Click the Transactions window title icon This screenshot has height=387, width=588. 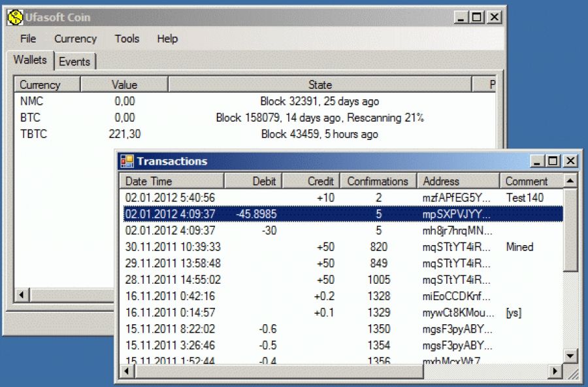point(127,161)
